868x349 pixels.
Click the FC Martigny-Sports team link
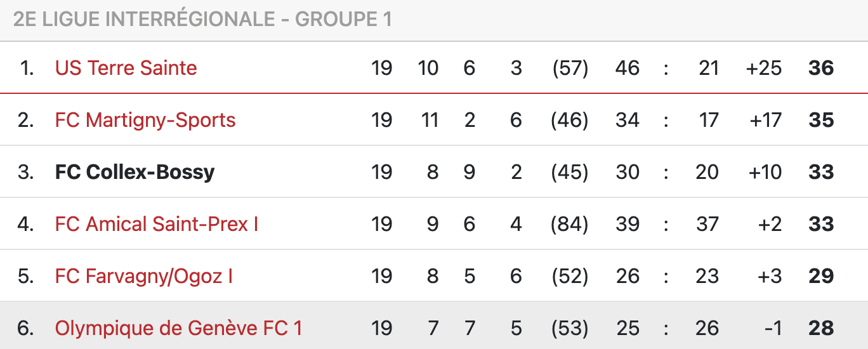(x=145, y=120)
